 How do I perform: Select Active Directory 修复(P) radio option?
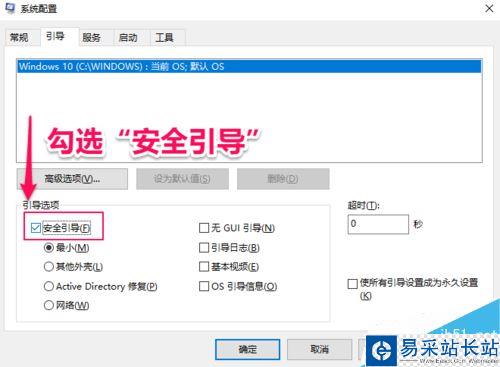pyautogui.click(x=49, y=286)
